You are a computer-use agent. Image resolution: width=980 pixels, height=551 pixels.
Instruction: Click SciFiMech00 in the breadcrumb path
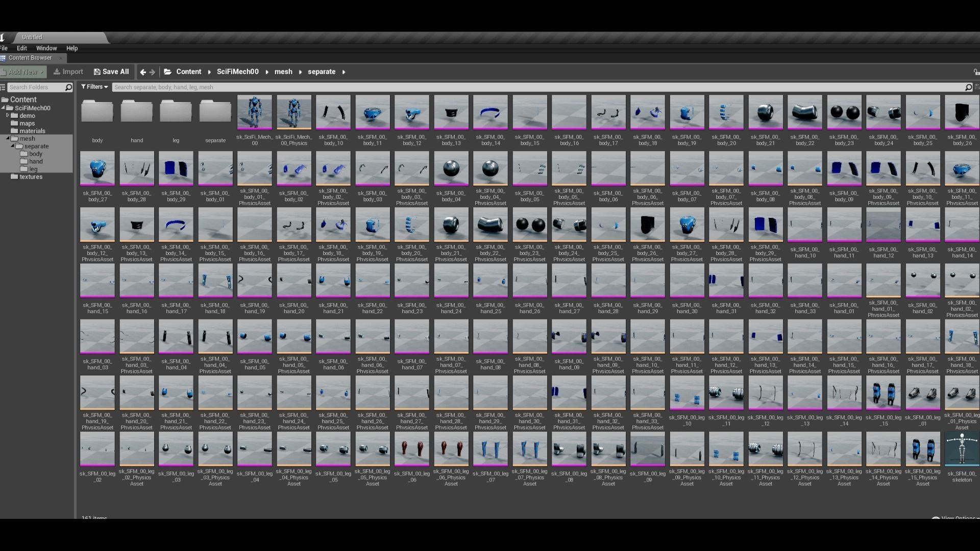237,72
